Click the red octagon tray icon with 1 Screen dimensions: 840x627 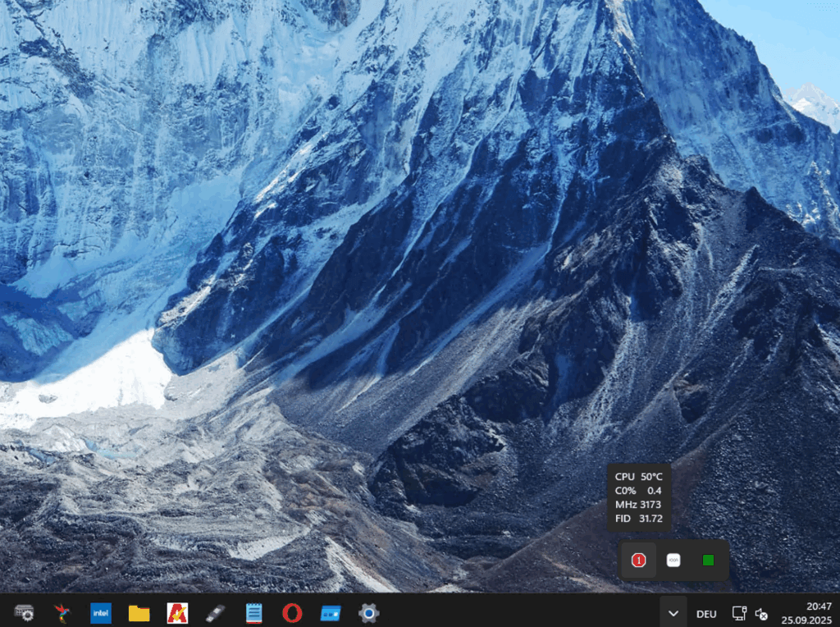(638, 561)
